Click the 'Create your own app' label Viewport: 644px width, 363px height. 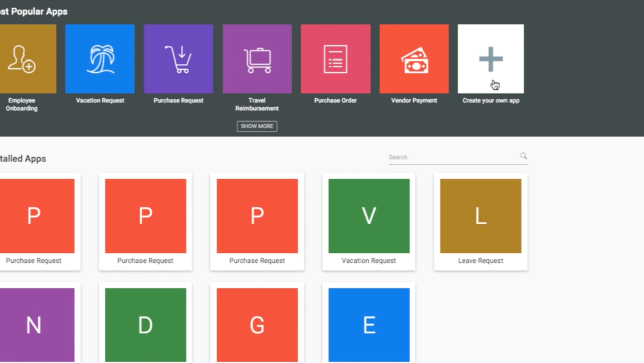coord(490,101)
